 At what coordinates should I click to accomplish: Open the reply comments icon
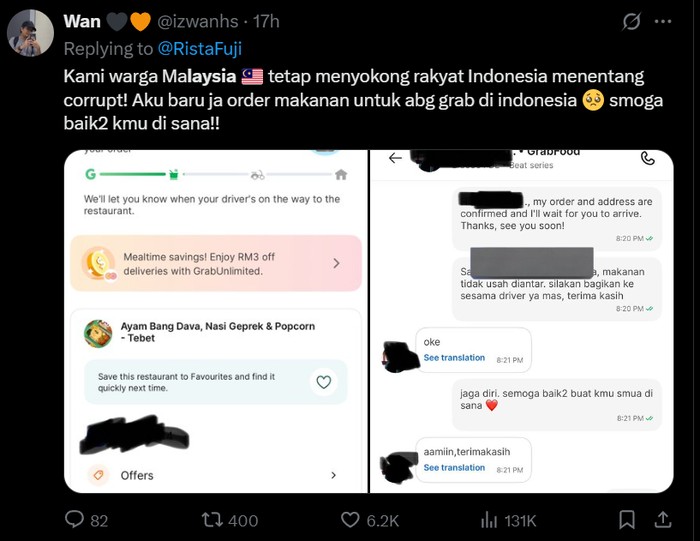(x=75, y=520)
